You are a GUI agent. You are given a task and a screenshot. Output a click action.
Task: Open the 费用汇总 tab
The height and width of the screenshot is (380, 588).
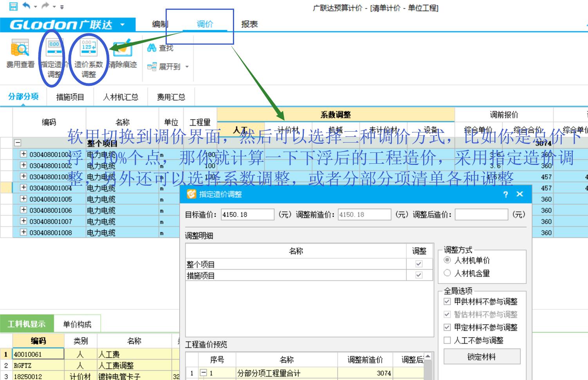171,97
